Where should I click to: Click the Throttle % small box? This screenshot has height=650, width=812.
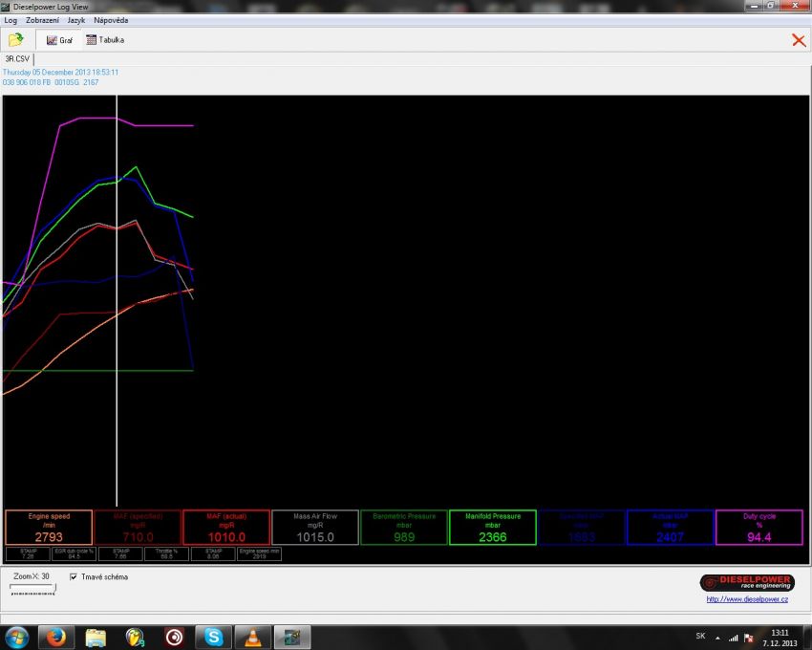coord(167,553)
